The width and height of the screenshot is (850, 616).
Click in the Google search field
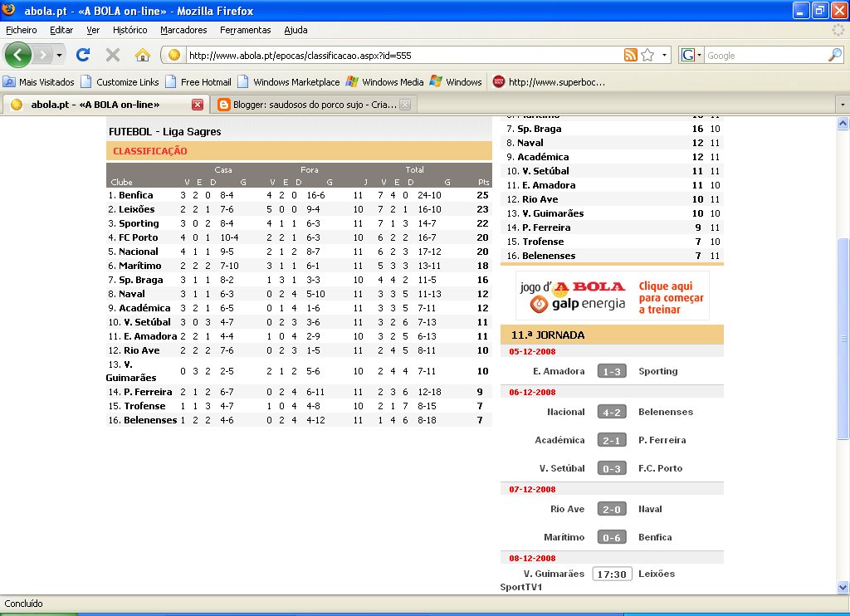pos(766,56)
